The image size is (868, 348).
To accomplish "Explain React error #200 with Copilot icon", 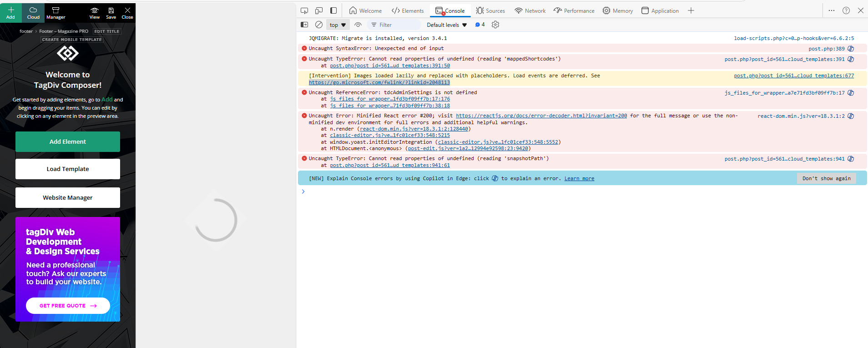I will [x=851, y=116].
